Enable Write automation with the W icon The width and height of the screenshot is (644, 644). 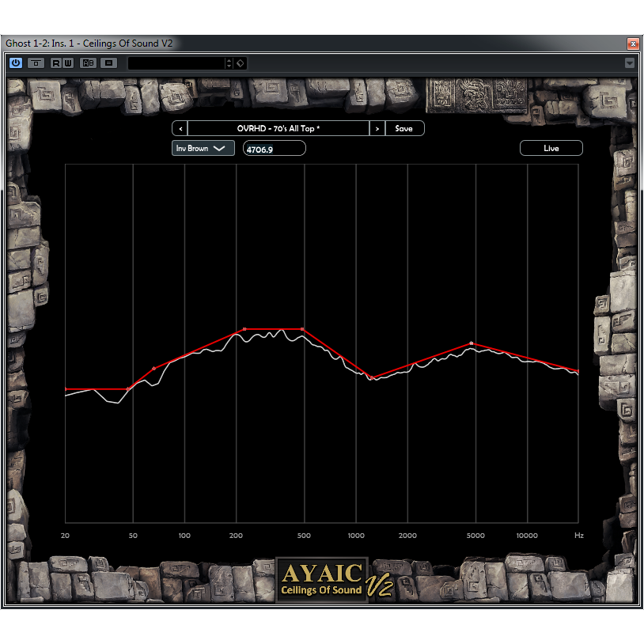pyautogui.click(x=67, y=63)
